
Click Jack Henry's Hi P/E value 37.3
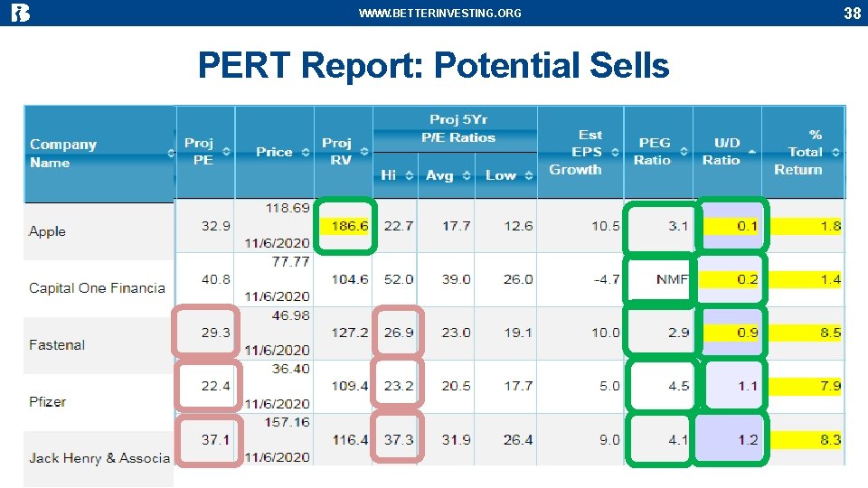[399, 440]
